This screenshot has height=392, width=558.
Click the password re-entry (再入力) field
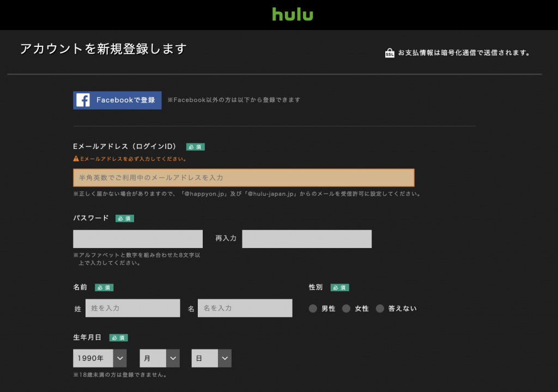307,239
